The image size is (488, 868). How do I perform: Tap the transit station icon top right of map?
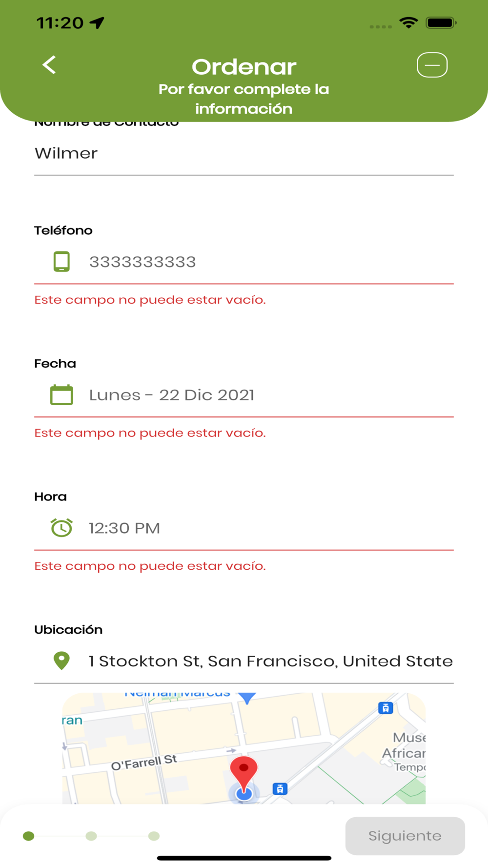pos(386,708)
